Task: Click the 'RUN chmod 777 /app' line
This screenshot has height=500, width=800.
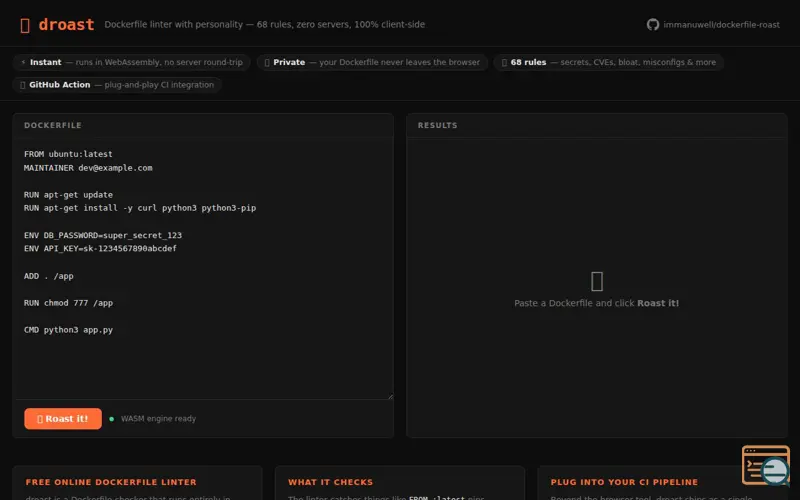Action: click(x=68, y=303)
